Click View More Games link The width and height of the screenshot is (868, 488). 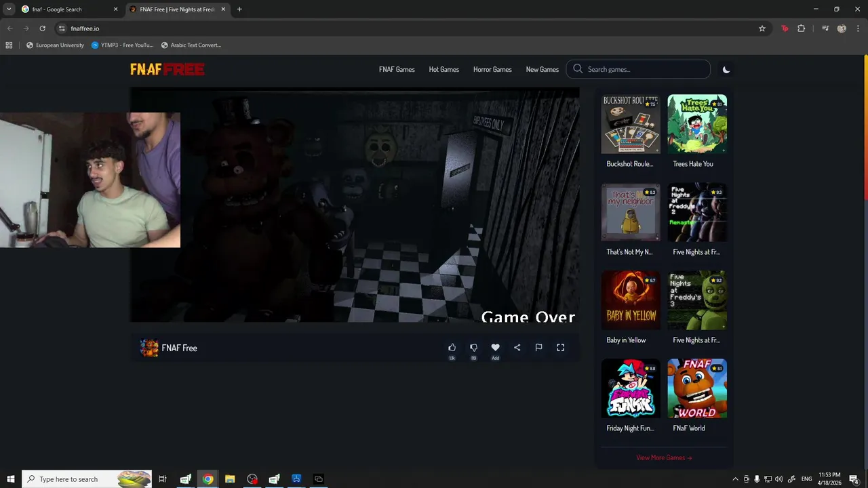click(x=664, y=457)
